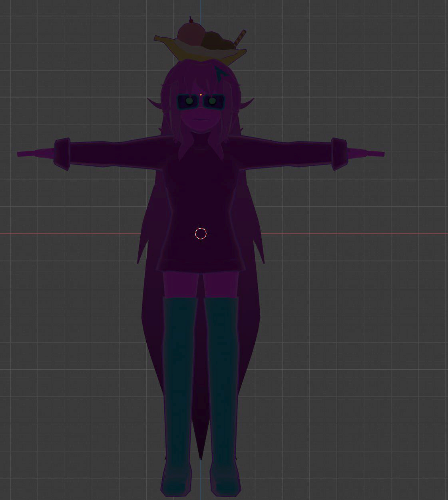Image resolution: width=448 pixels, height=500 pixels.
Task: Click the pointed ear on the left side
Action: tap(155, 105)
